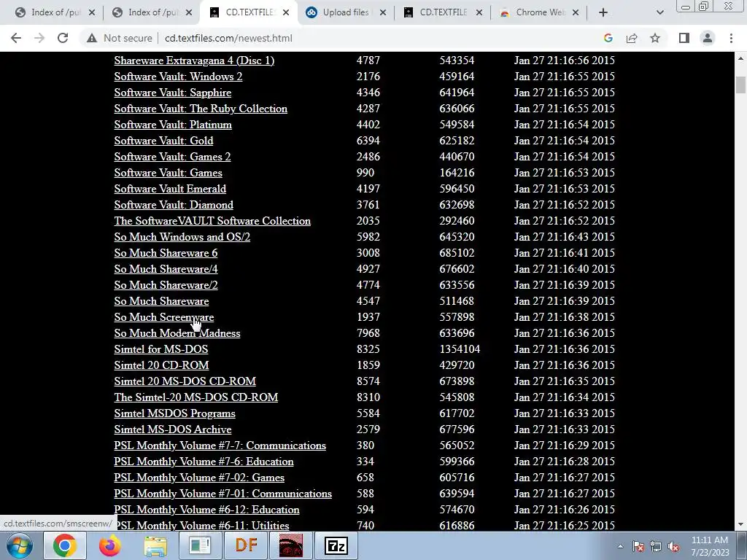Go back to the previous page
The height and width of the screenshot is (560, 747).
pyautogui.click(x=16, y=38)
